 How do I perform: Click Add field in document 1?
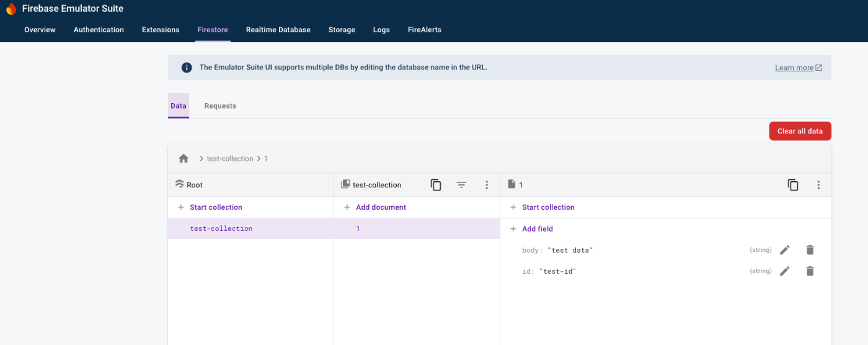click(x=537, y=229)
